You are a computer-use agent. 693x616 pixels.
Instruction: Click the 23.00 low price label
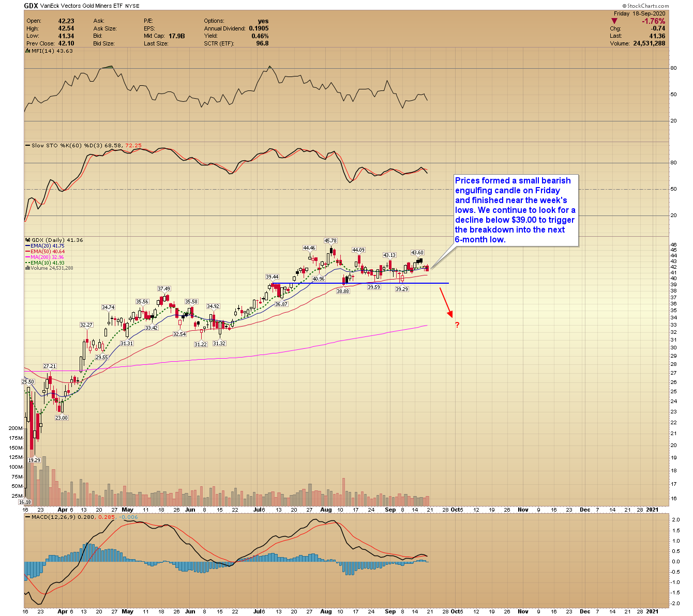[x=62, y=418]
